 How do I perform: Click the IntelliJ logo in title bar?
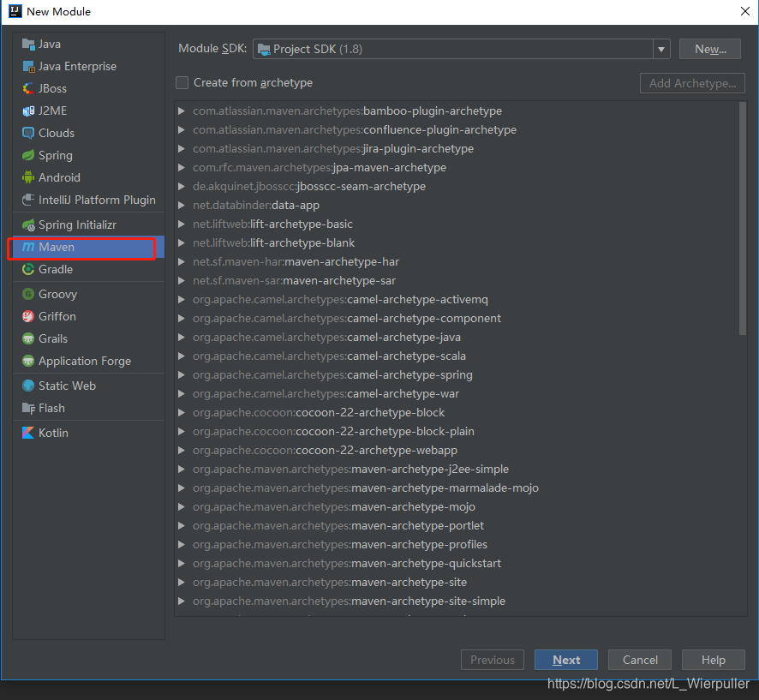(15, 11)
